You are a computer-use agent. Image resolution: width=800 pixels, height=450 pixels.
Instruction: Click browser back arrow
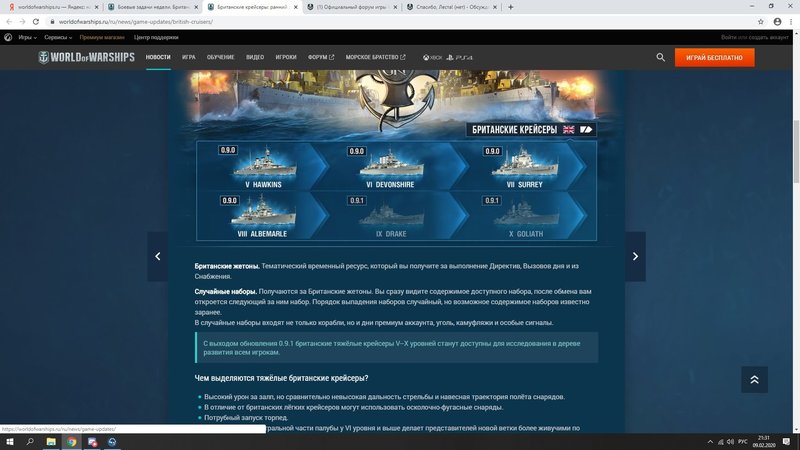coord(9,22)
